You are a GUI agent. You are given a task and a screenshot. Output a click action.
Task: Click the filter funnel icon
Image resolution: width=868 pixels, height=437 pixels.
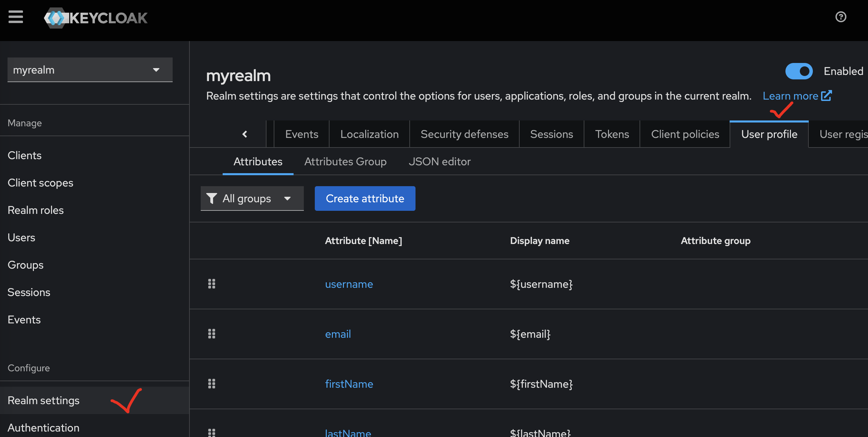click(212, 198)
